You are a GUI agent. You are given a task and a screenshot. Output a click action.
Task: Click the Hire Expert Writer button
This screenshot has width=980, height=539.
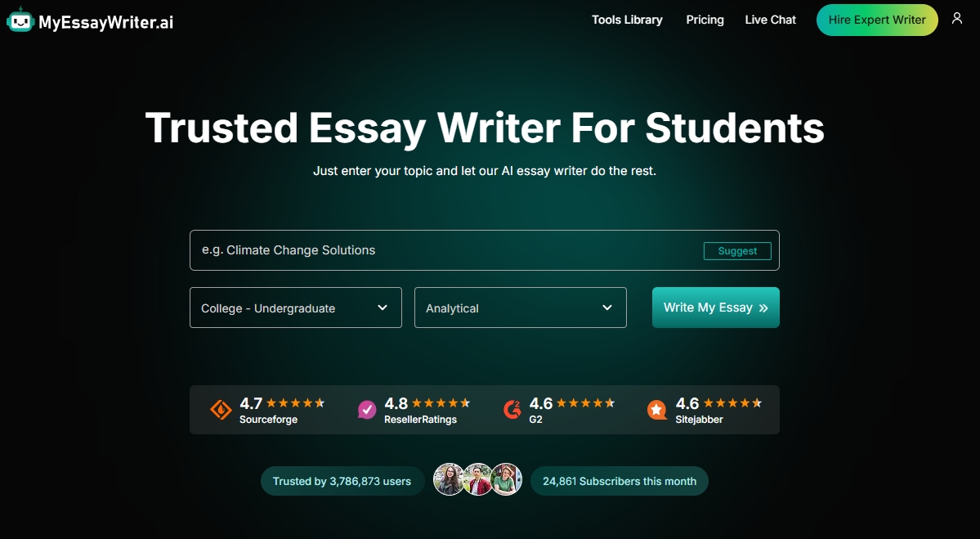point(876,20)
